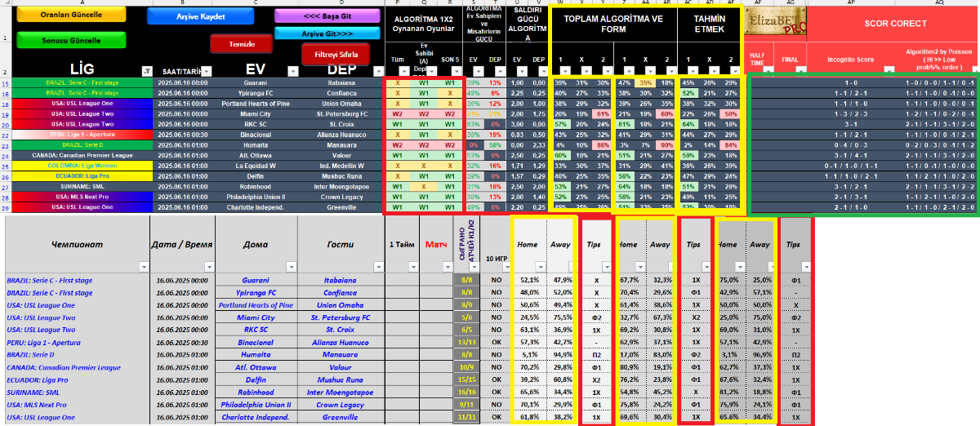Reset filters with Filtreyi Sıfırla
Screen dimensions: 980x426
click(336, 54)
